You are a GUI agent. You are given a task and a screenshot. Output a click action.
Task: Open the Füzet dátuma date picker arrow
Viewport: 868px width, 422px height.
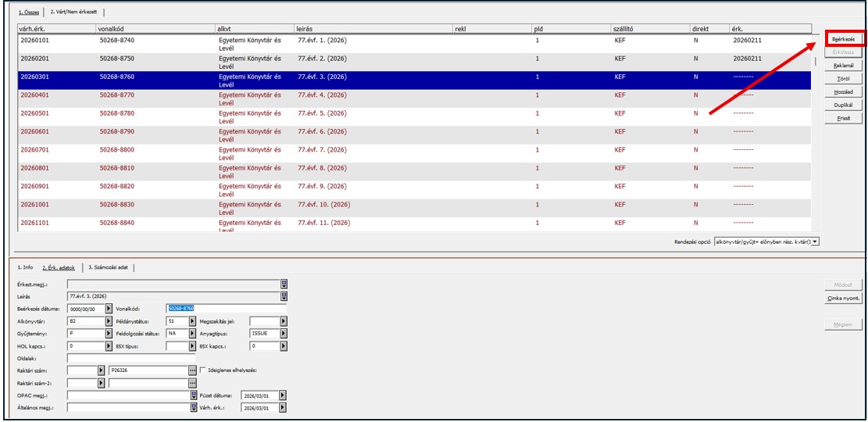(283, 395)
